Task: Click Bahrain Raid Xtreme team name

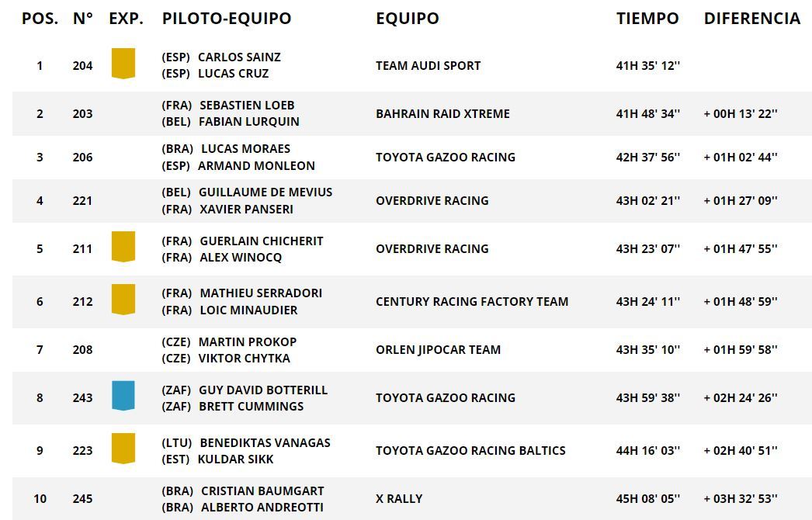Action: pos(442,114)
